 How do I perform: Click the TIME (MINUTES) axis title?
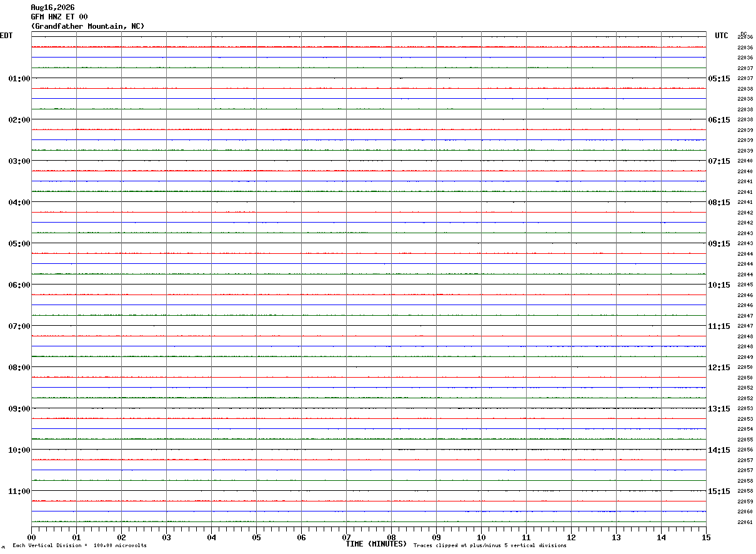(376, 544)
